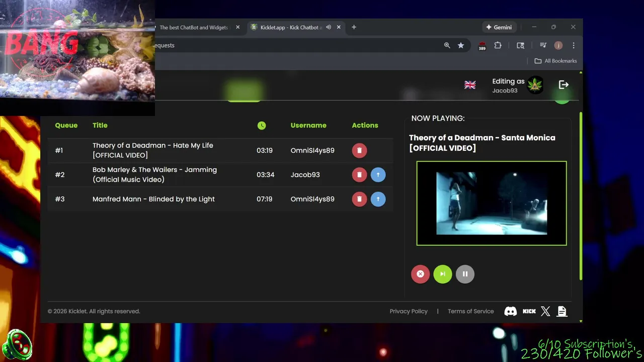Open the X (Twitter) icon in the footer

[545, 311]
